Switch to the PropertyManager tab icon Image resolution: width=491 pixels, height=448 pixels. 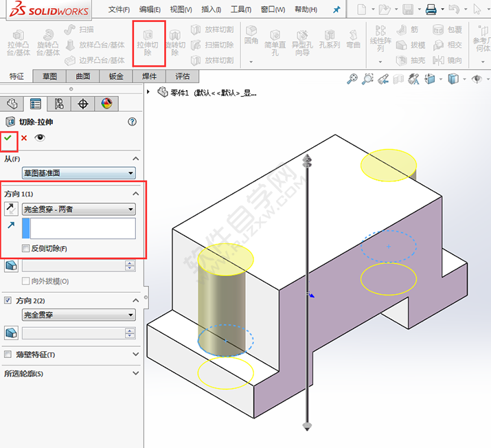pos(36,104)
